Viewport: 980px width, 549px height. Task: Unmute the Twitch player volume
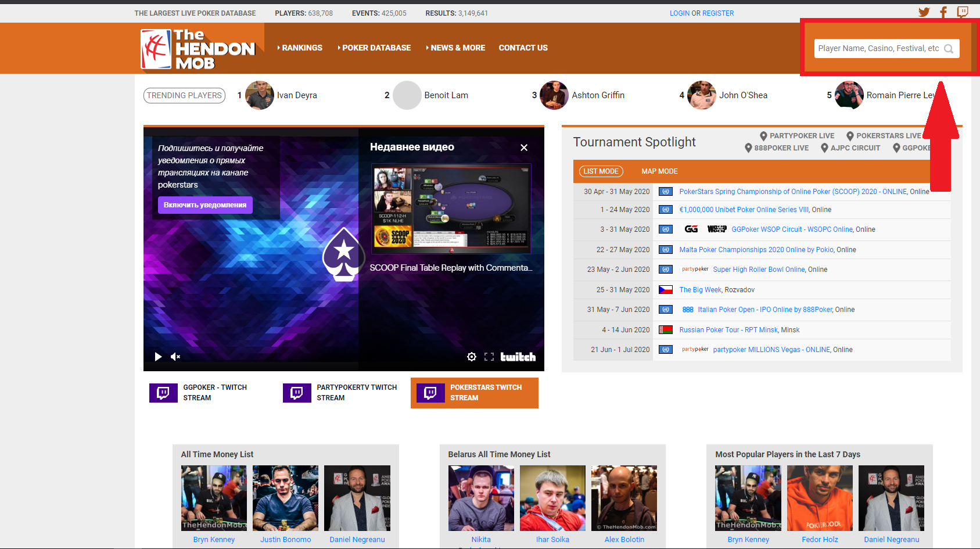pyautogui.click(x=175, y=357)
